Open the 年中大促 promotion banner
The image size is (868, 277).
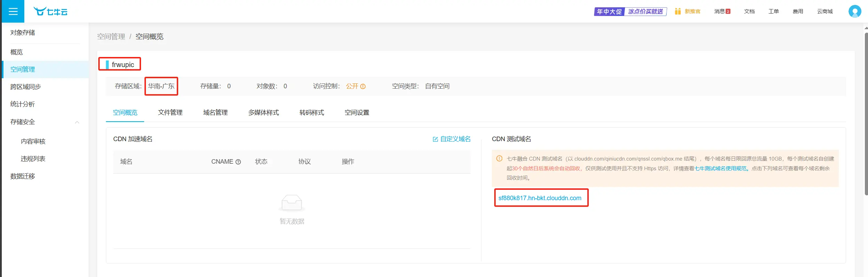[630, 11]
